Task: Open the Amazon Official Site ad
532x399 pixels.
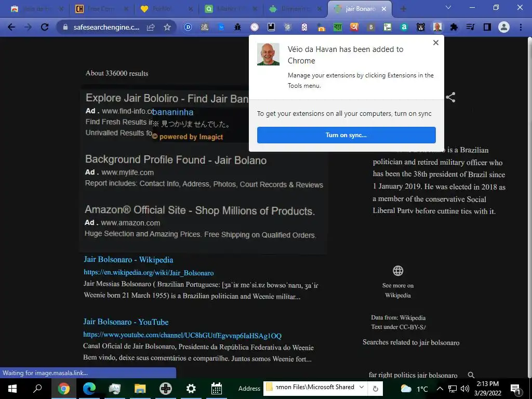Action: click(200, 210)
